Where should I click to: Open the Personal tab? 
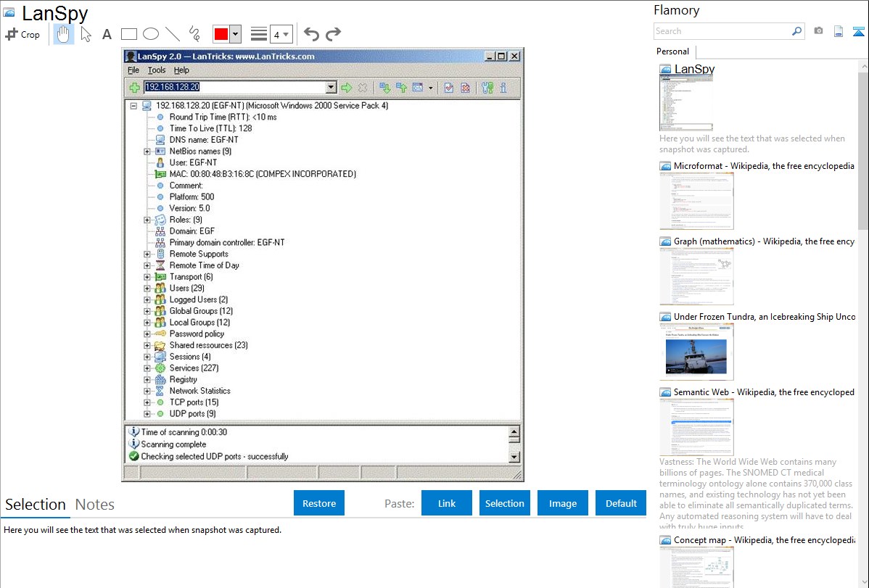673,51
